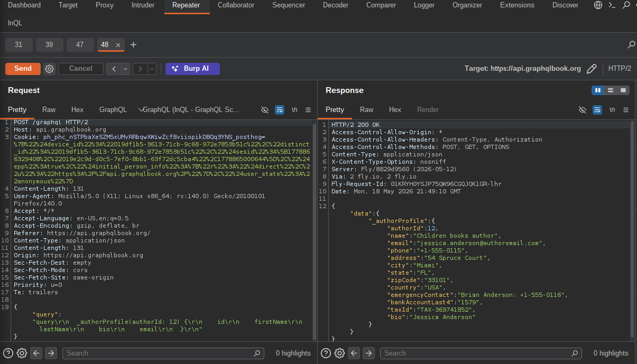Open Burp AI

(192, 69)
